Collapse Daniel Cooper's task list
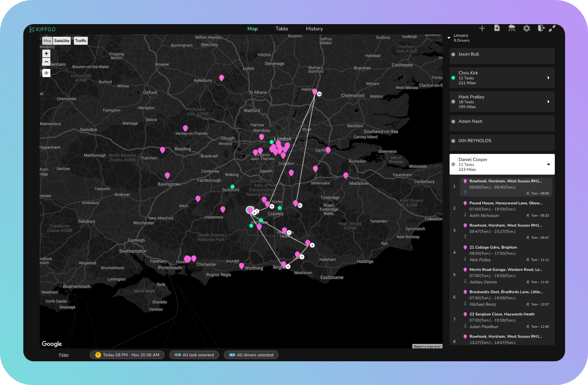This screenshot has height=385, width=588. 548,164
